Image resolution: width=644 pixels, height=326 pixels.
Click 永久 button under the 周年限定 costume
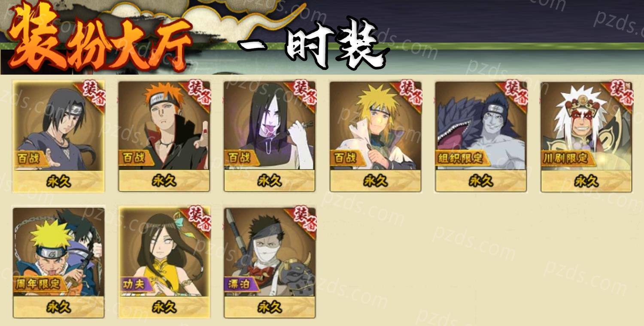pos(59,307)
